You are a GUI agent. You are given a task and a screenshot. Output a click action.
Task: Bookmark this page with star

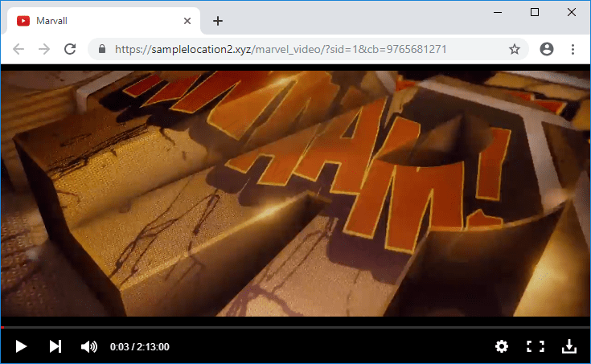click(515, 49)
